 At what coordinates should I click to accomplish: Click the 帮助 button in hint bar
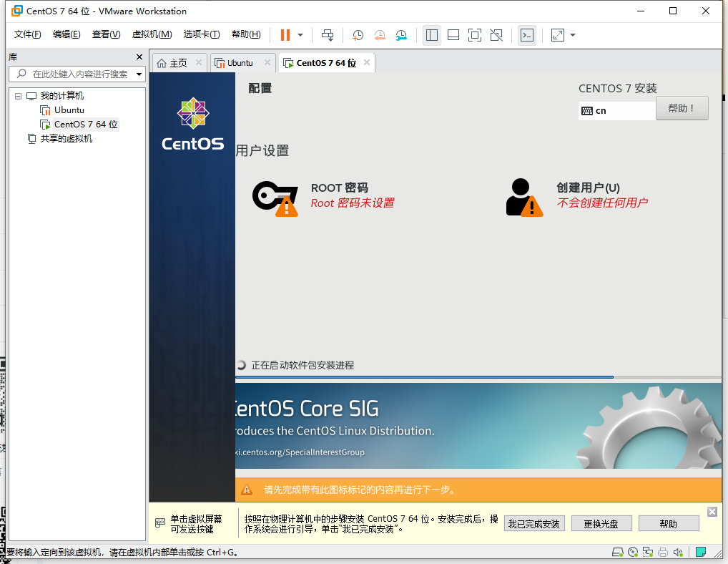[x=669, y=524]
